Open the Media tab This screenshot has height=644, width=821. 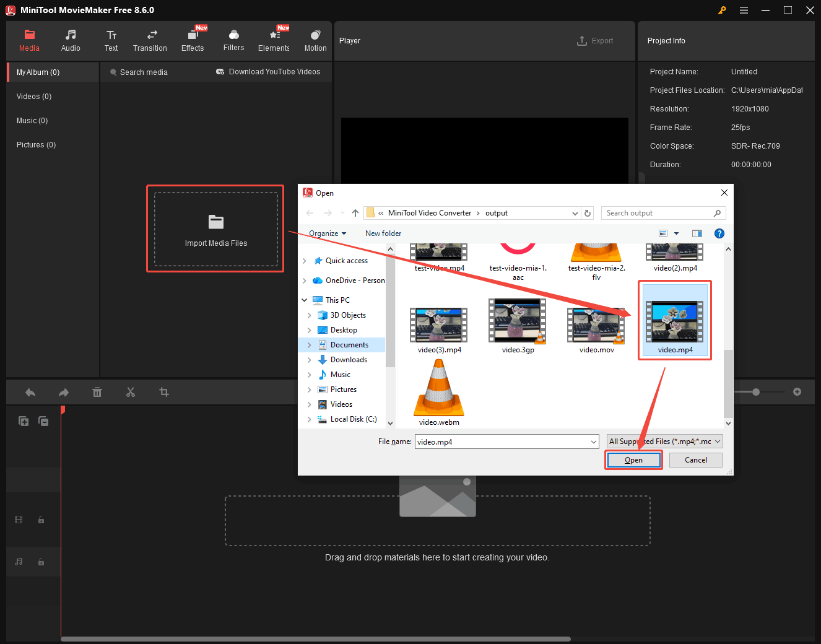tap(29, 41)
